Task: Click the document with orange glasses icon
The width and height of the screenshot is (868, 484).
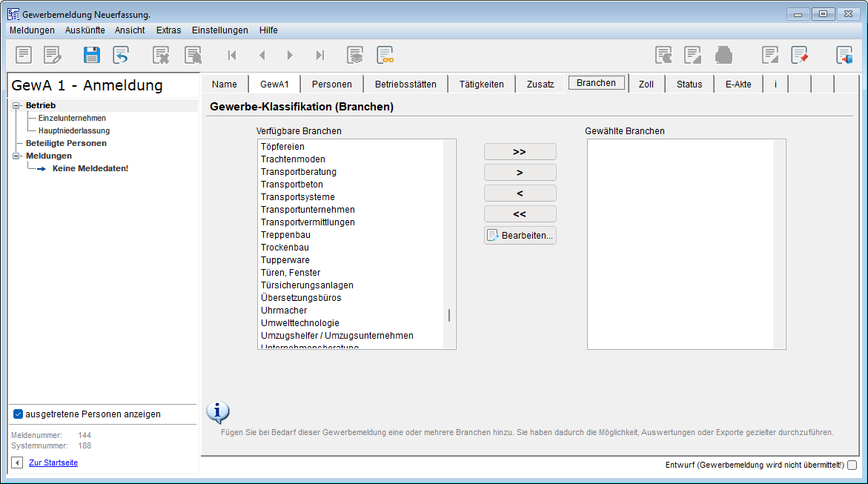Action: coord(385,55)
